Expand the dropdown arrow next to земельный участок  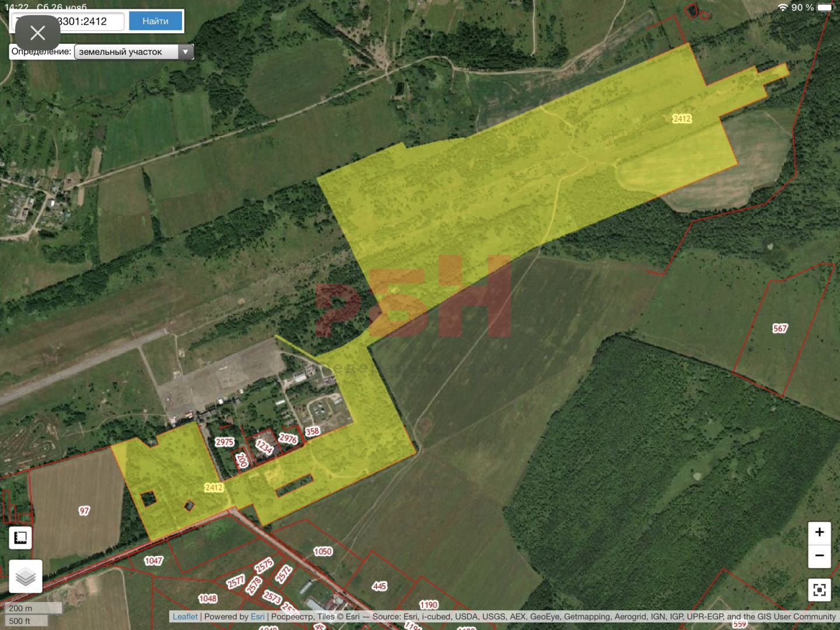(x=185, y=52)
